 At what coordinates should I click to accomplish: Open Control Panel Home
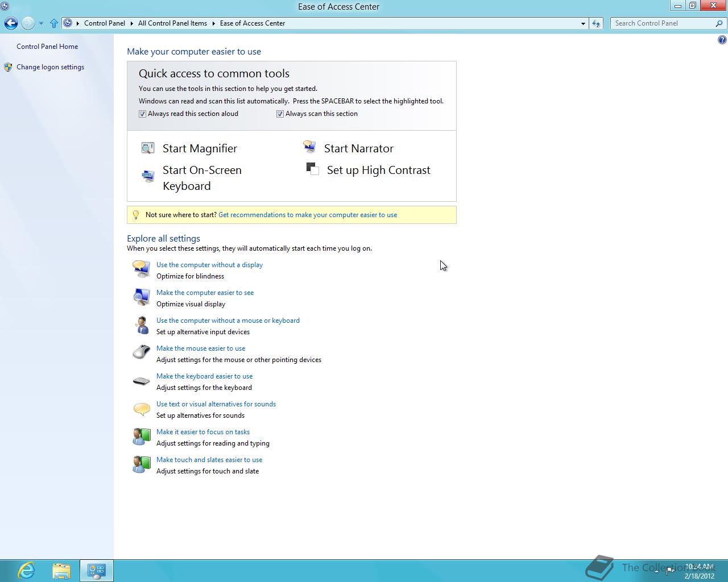click(x=47, y=46)
